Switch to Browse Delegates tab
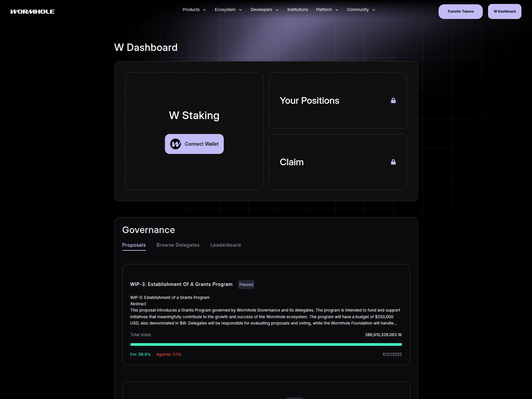The image size is (532, 399). point(178,245)
